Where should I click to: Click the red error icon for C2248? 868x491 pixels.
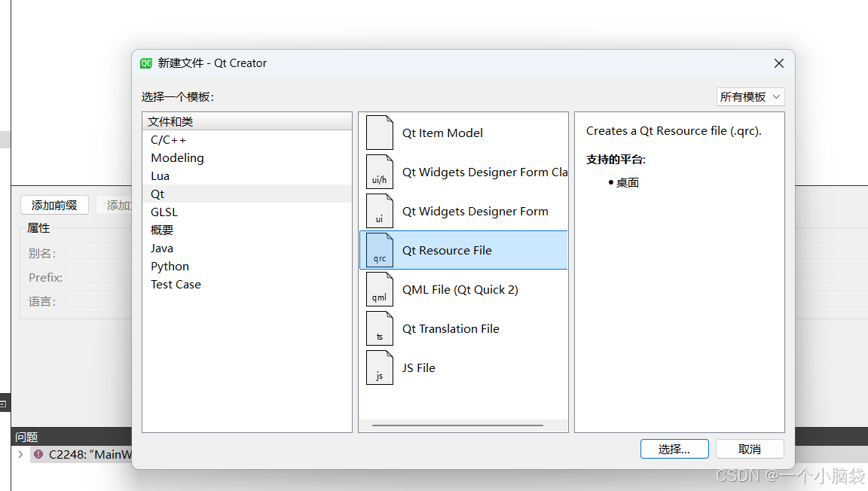(x=38, y=454)
